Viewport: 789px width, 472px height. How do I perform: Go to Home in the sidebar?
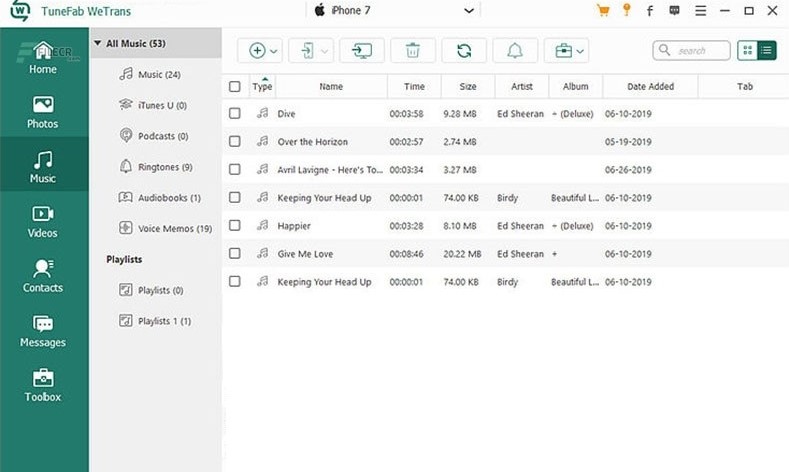(x=43, y=58)
